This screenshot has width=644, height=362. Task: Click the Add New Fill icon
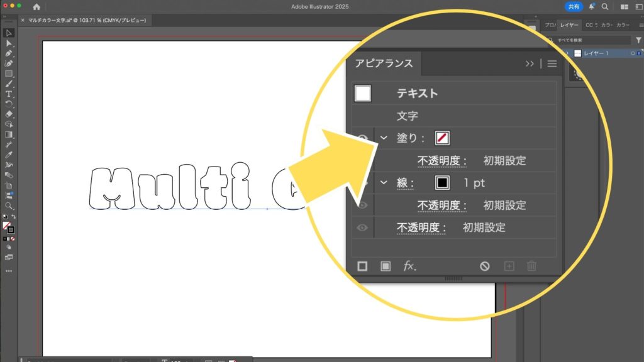pyautogui.click(x=386, y=266)
